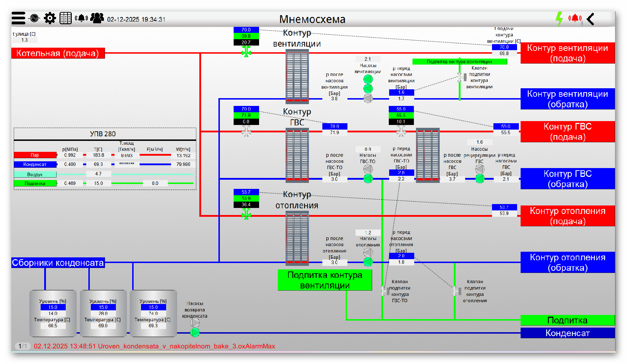Click the black bell alarms icon
This screenshot has height=364, width=627.
tap(81, 18)
